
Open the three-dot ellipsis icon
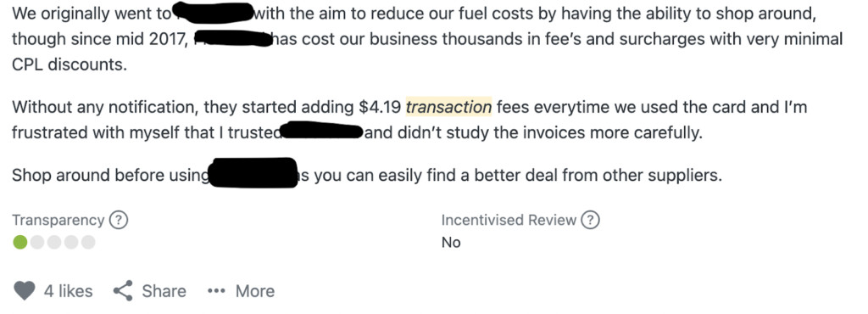pyautogui.click(x=216, y=291)
